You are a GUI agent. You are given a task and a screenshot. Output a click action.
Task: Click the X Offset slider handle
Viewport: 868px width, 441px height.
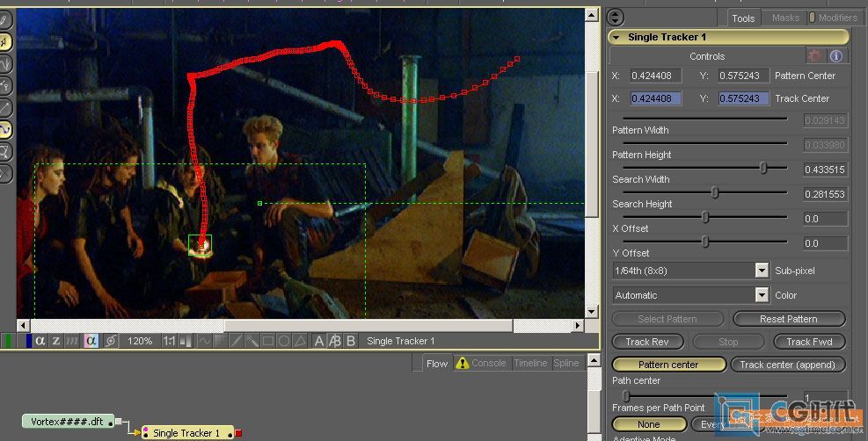point(705,217)
